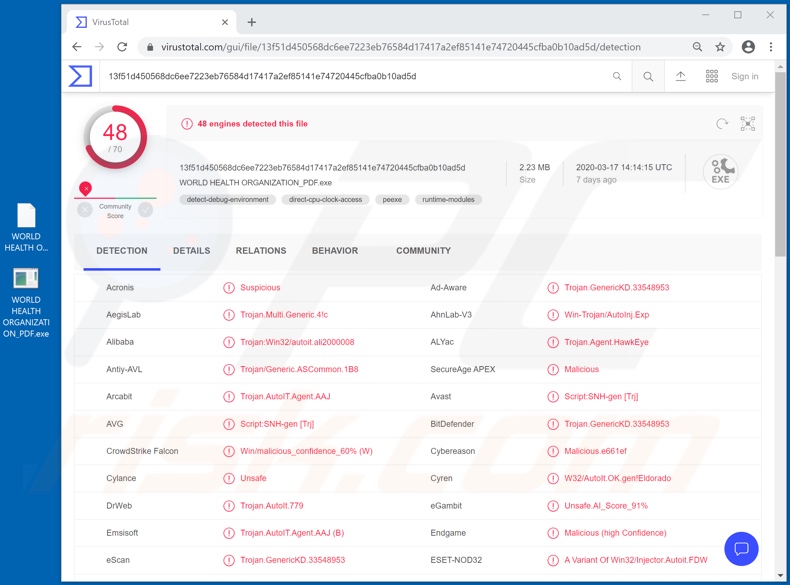Image resolution: width=790 pixels, height=585 pixels.
Task: Close the VirusTotal browser tab
Action: pos(225,22)
